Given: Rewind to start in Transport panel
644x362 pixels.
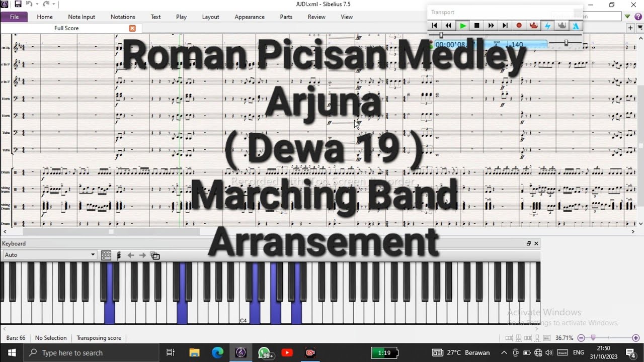Looking at the screenshot, I should click(x=434, y=26).
